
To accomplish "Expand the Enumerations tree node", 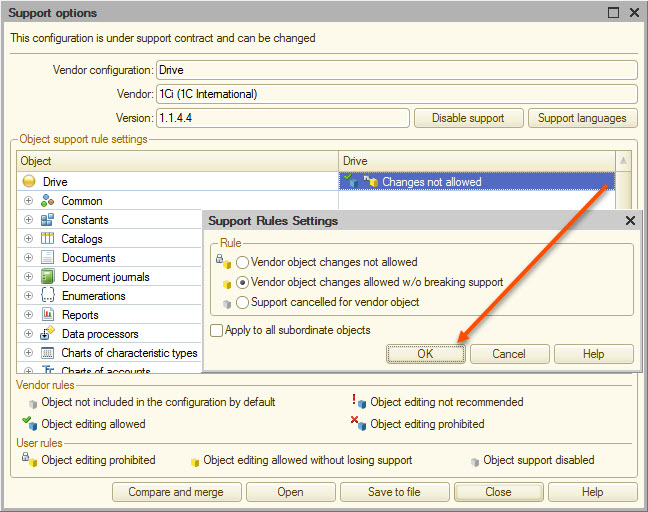I will click(28, 295).
